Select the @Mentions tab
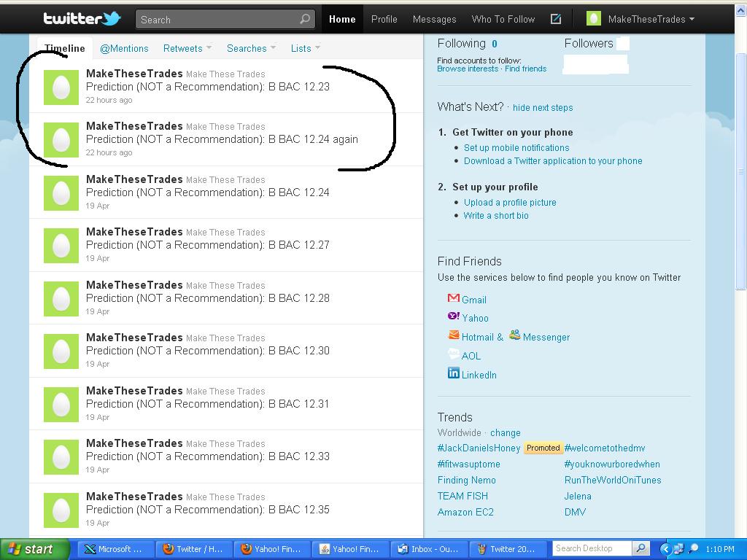The height and width of the screenshot is (560, 747). (x=124, y=48)
